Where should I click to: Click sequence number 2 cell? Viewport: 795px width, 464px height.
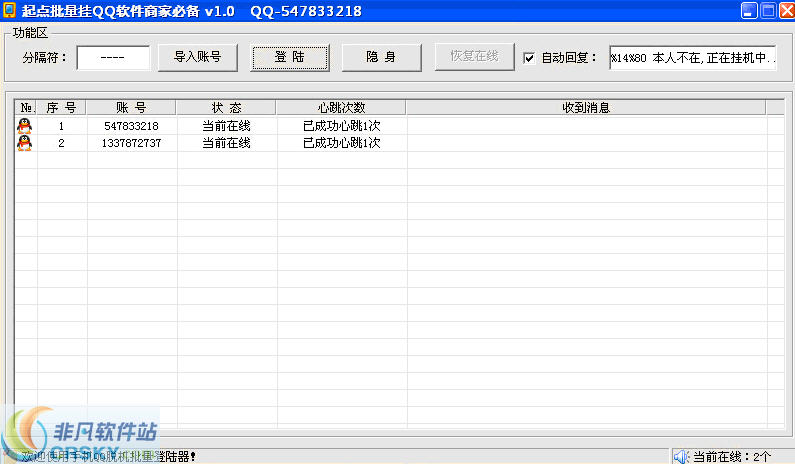pos(61,143)
